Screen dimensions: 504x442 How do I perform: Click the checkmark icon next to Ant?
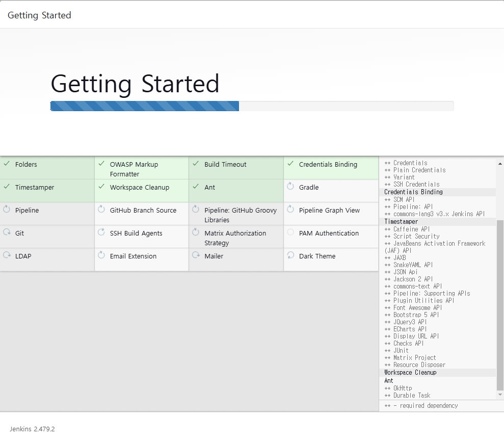point(196,187)
